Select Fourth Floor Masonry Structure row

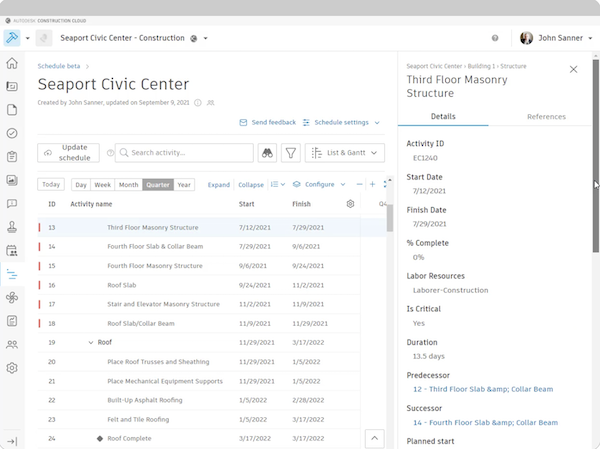(x=199, y=266)
